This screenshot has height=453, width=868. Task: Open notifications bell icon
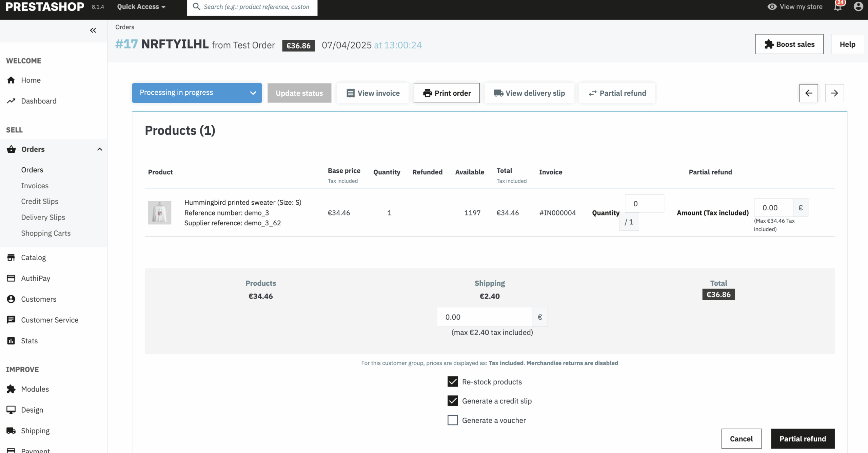tap(837, 7)
